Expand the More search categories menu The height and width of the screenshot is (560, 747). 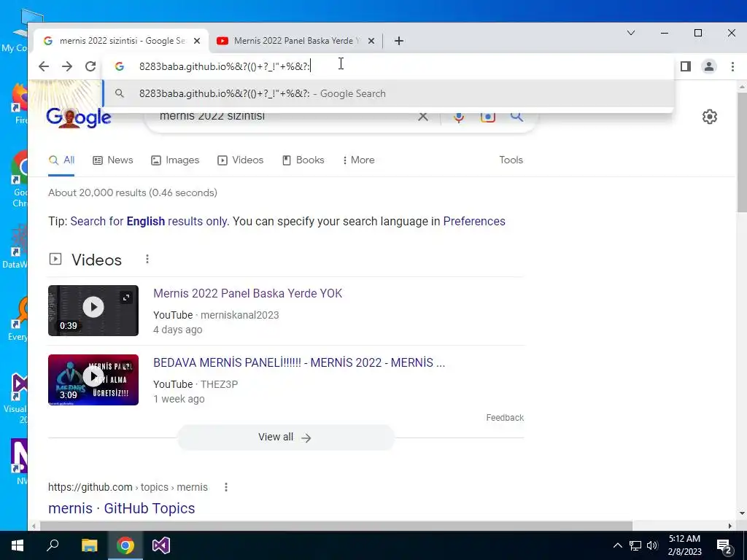[359, 160]
